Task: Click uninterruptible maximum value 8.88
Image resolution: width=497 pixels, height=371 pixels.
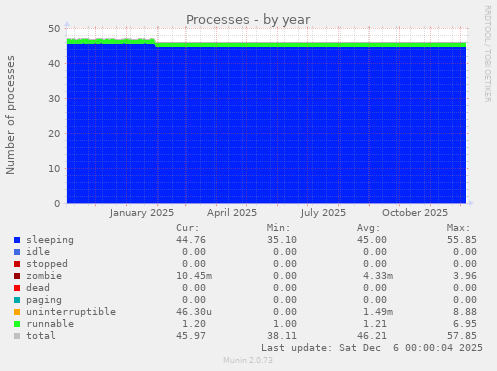Action: pos(465,312)
